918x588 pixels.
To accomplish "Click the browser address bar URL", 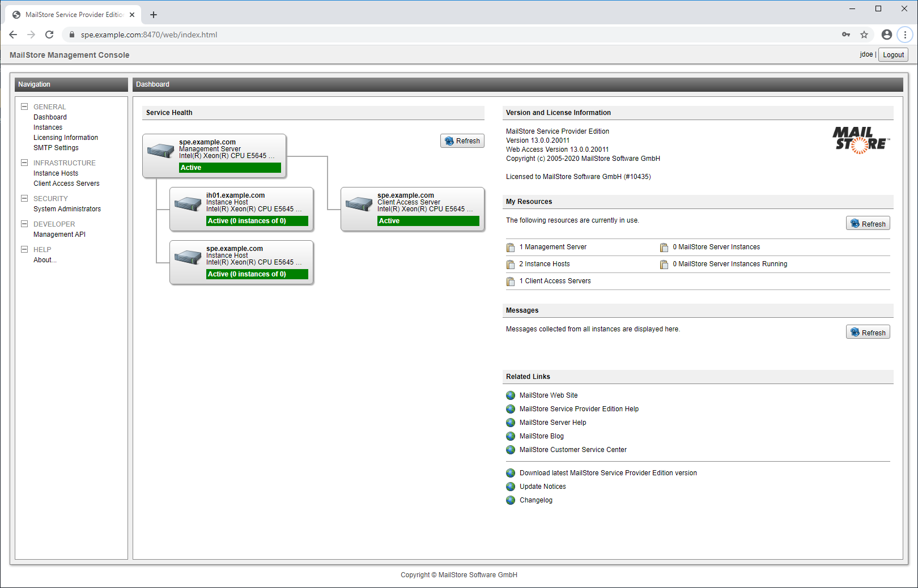I will click(x=149, y=35).
